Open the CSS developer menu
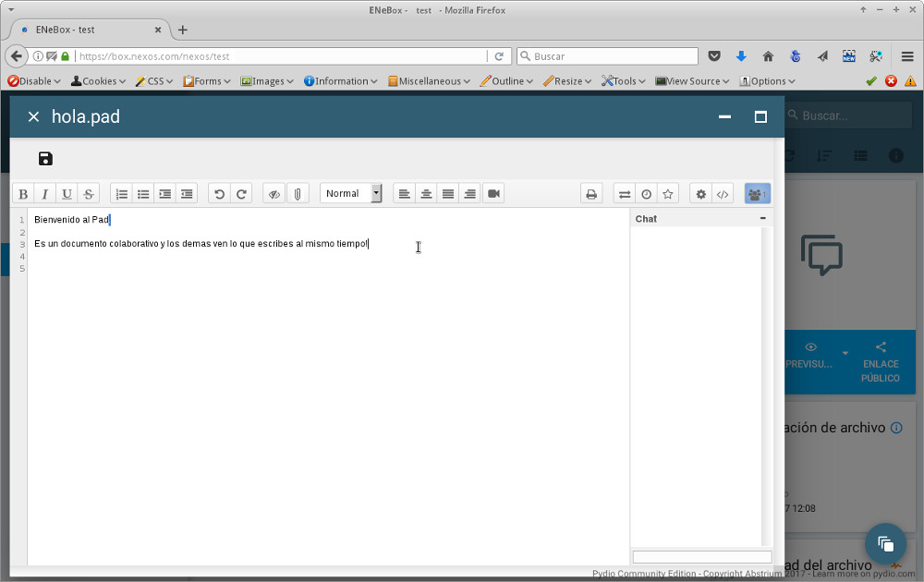The image size is (924, 582). coord(153,80)
